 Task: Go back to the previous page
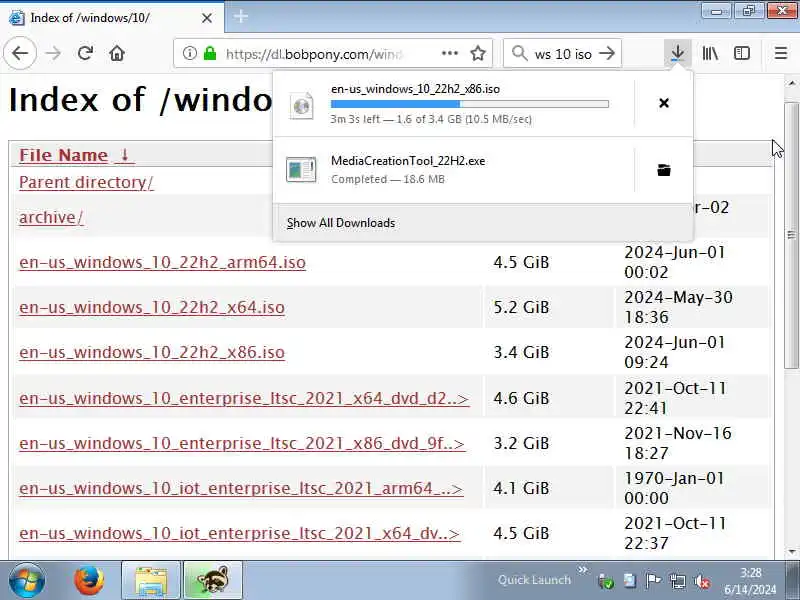coord(20,53)
